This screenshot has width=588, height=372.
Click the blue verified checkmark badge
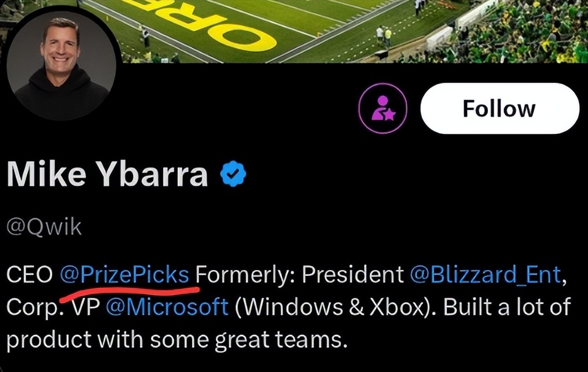[234, 175]
